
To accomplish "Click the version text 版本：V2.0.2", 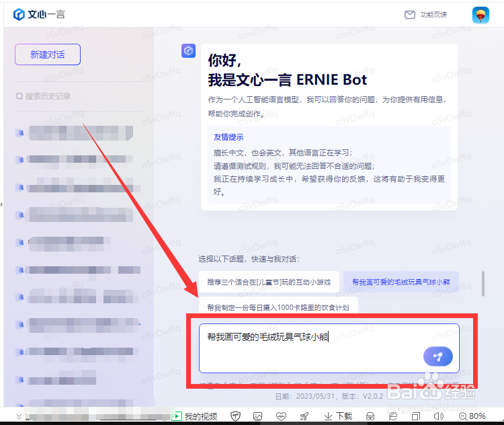I will pos(363,396).
